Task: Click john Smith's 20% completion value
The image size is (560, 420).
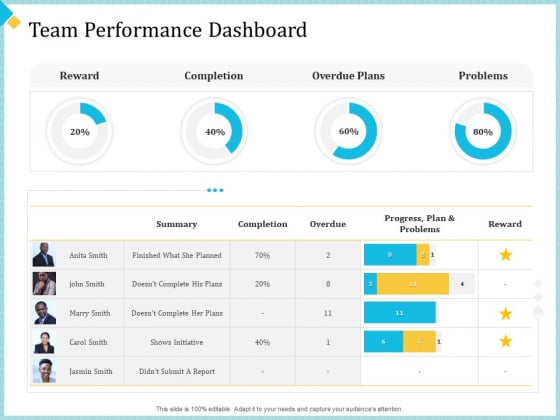Action: 262,284
